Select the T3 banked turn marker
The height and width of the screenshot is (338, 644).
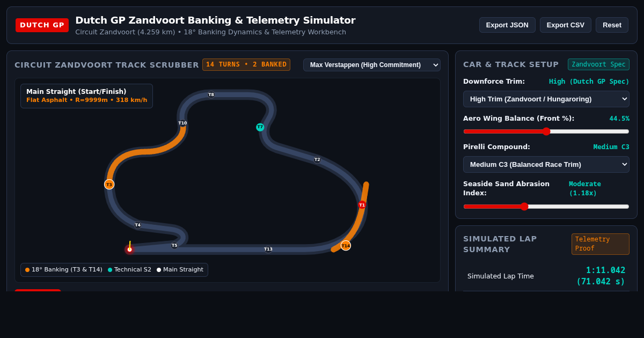[x=109, y=185]
